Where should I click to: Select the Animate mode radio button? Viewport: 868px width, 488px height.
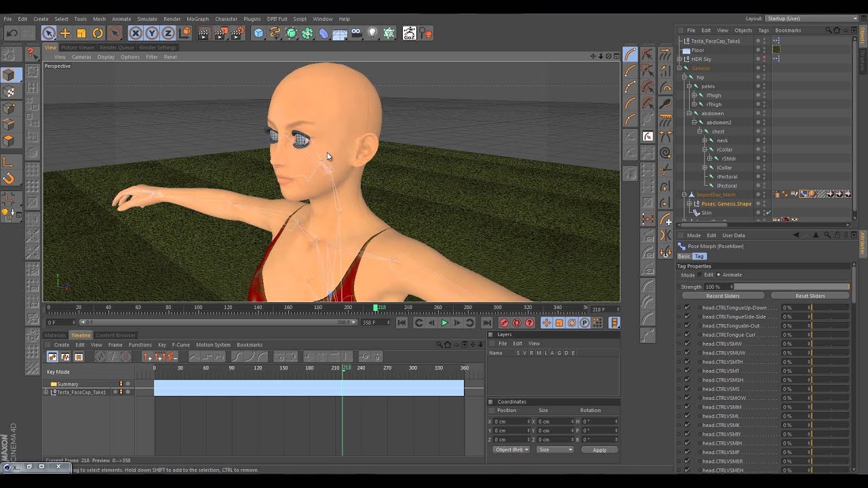719,275
